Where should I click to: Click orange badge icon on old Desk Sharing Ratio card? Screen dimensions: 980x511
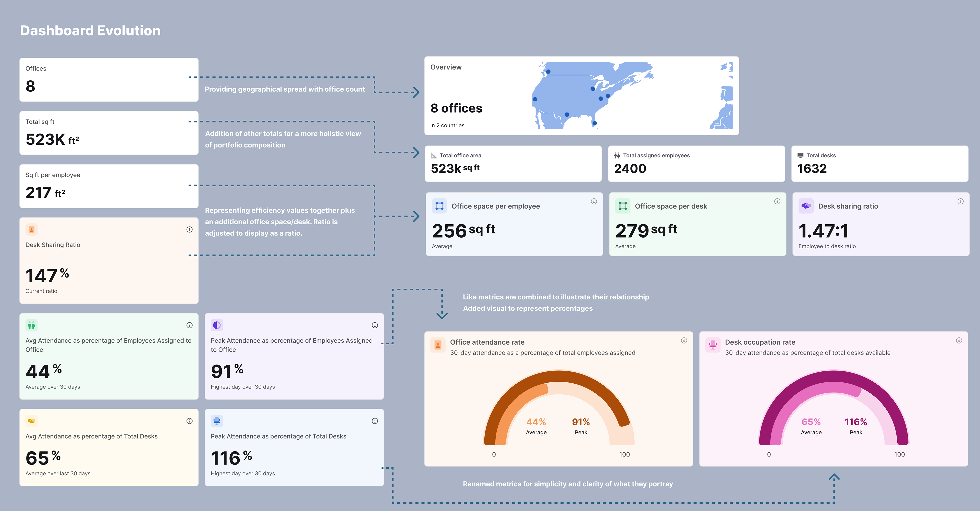32,229
